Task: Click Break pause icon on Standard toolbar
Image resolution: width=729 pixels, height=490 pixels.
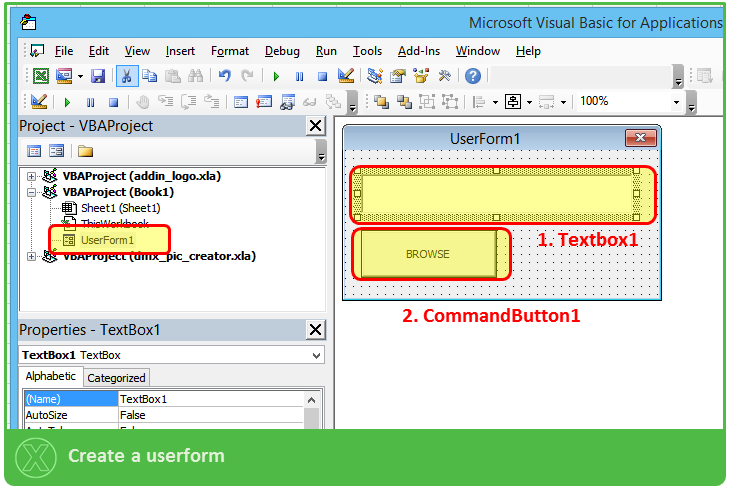Action: [x=299, y=76]
